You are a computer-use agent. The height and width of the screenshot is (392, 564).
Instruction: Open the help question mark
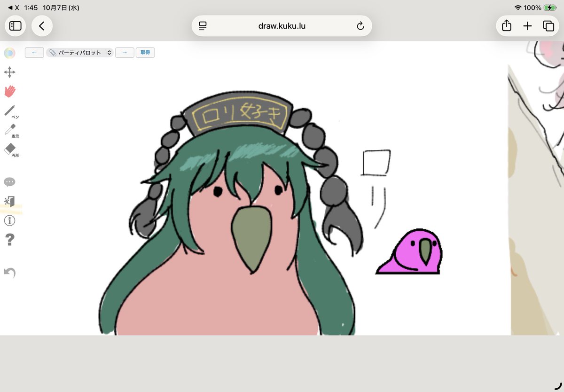9,240
